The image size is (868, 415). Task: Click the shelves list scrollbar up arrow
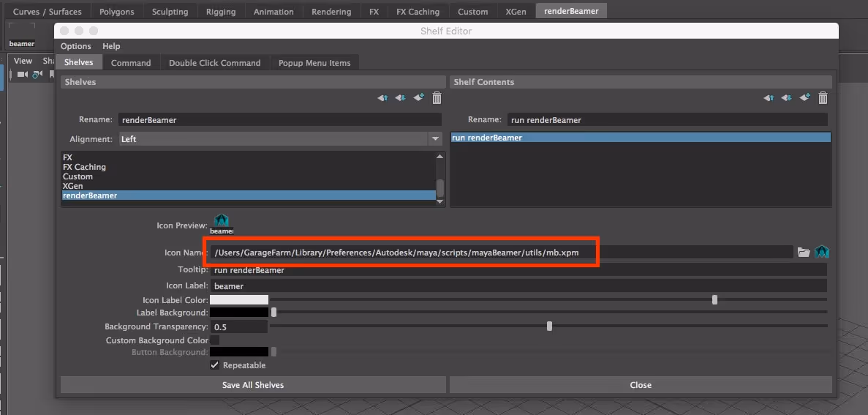[x=440, y=157]
